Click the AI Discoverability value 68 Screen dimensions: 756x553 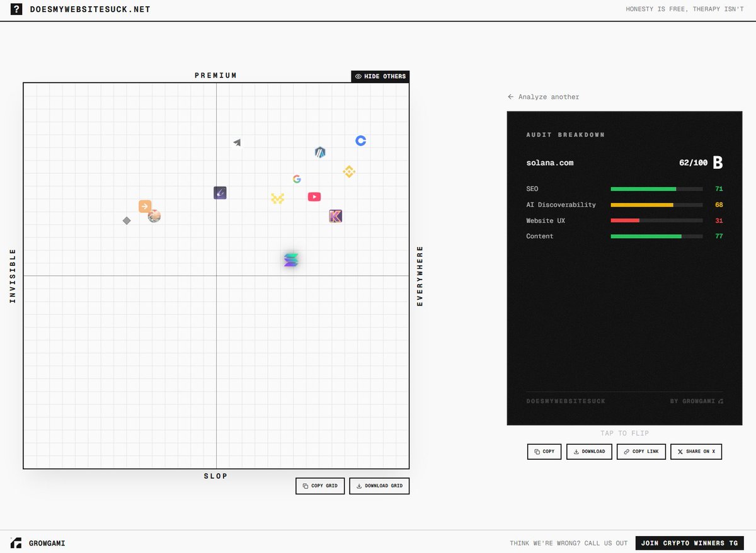[719, 205]
